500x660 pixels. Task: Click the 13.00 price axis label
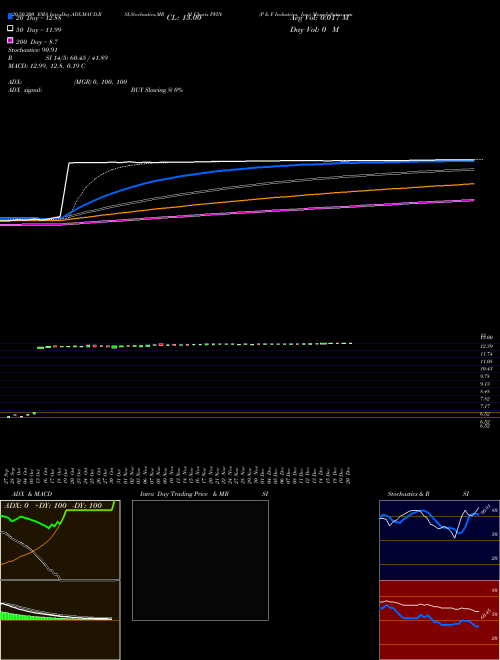(487, 337)
